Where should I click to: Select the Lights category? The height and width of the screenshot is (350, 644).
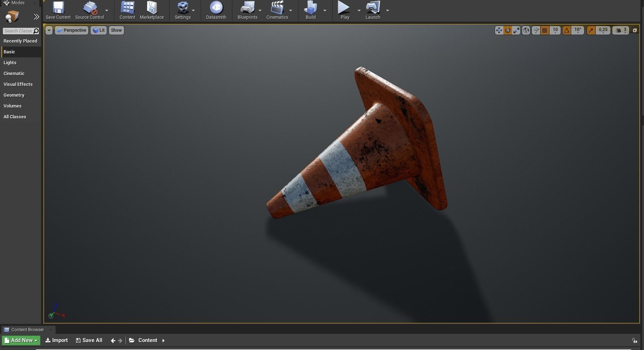click(21, 63)
